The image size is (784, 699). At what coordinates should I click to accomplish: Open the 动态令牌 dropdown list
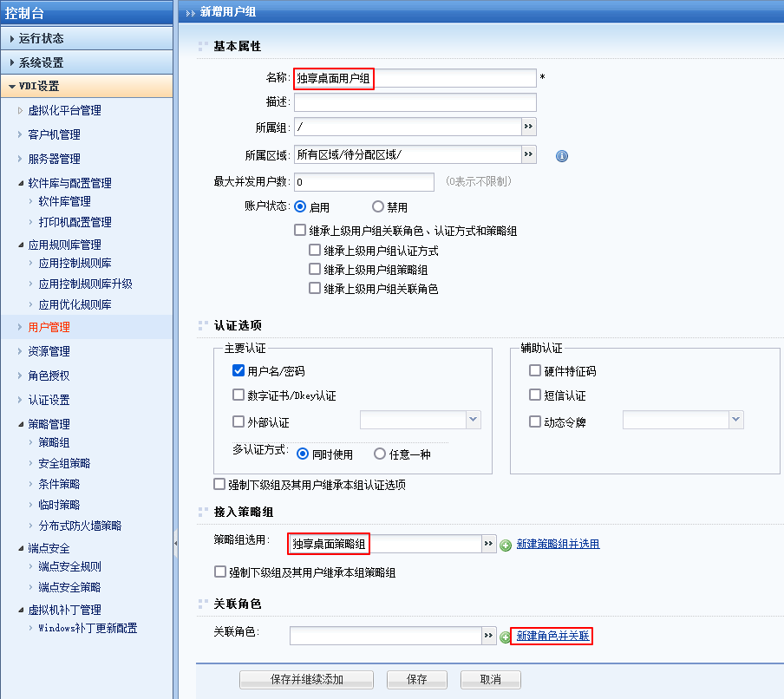coord(735,420)
